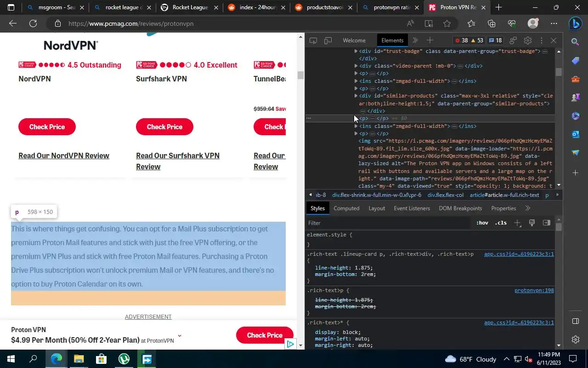
Task: Open Shopping tag in Edge sidebar
Action: tap(576, 61)
